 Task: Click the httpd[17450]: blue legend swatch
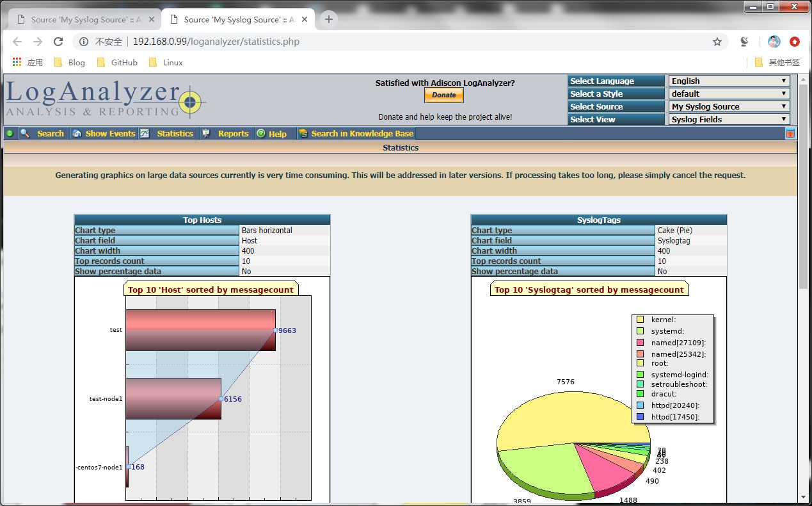(x=640, y=417)
